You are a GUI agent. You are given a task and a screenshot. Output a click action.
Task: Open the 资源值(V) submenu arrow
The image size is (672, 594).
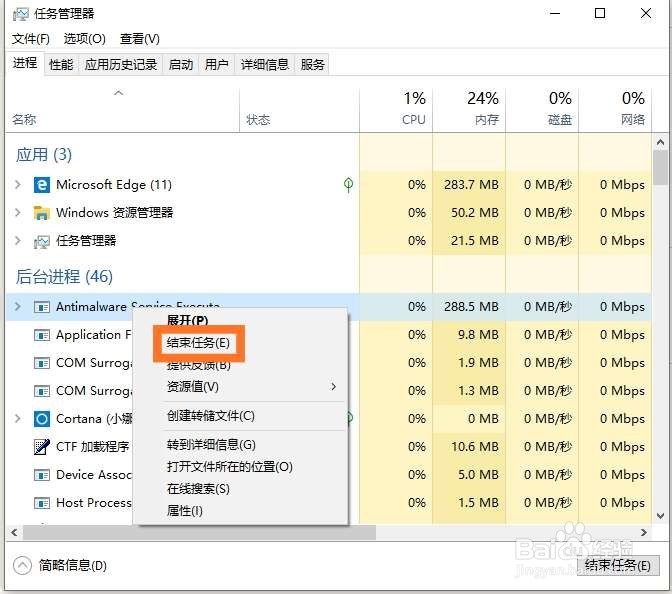[333, 387]
